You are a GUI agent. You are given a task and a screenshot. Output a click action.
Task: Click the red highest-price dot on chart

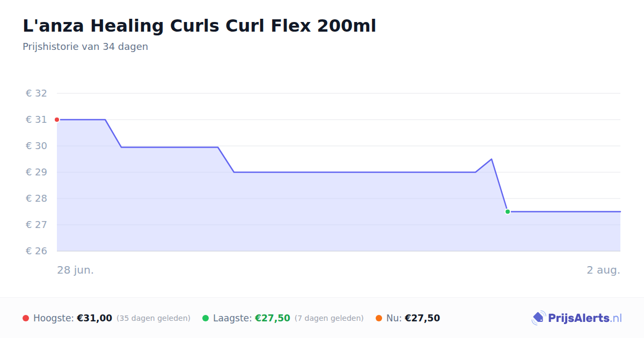(57, 120)
